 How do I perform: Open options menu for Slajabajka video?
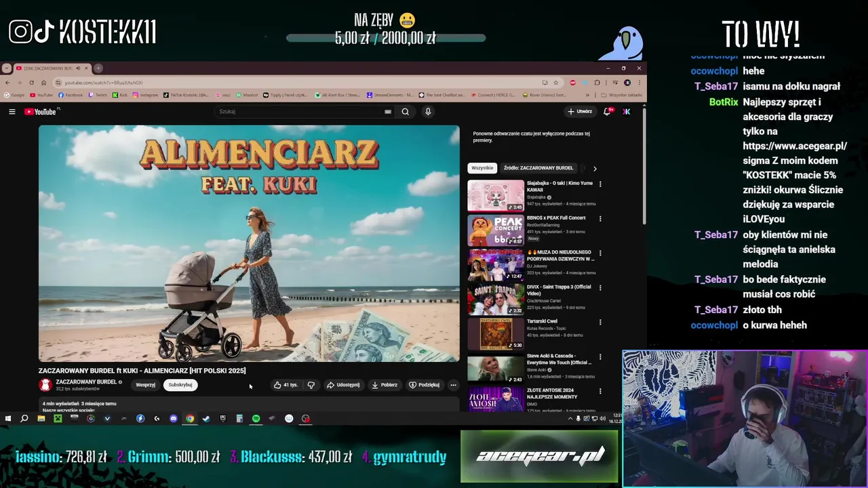600,184
